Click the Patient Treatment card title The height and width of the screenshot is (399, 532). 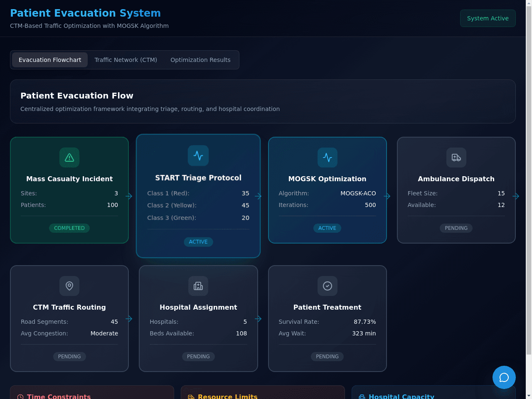[x=328, y=307]
